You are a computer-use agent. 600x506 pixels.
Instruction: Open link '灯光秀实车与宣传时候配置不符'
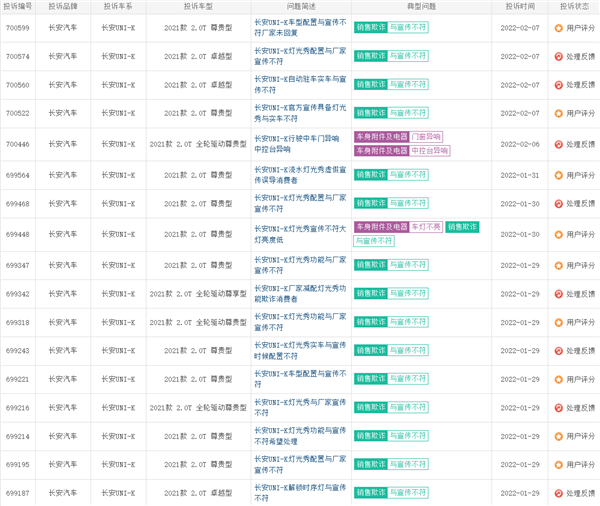click(300, 351)
